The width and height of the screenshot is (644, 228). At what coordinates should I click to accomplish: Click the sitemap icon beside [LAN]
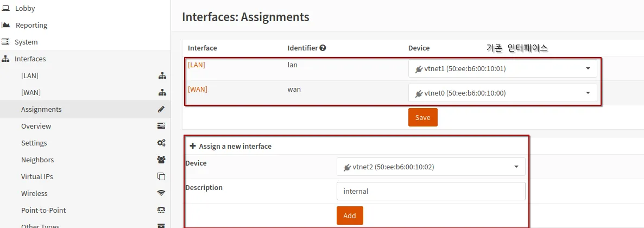pyautogui.click(x=162, y=75)
